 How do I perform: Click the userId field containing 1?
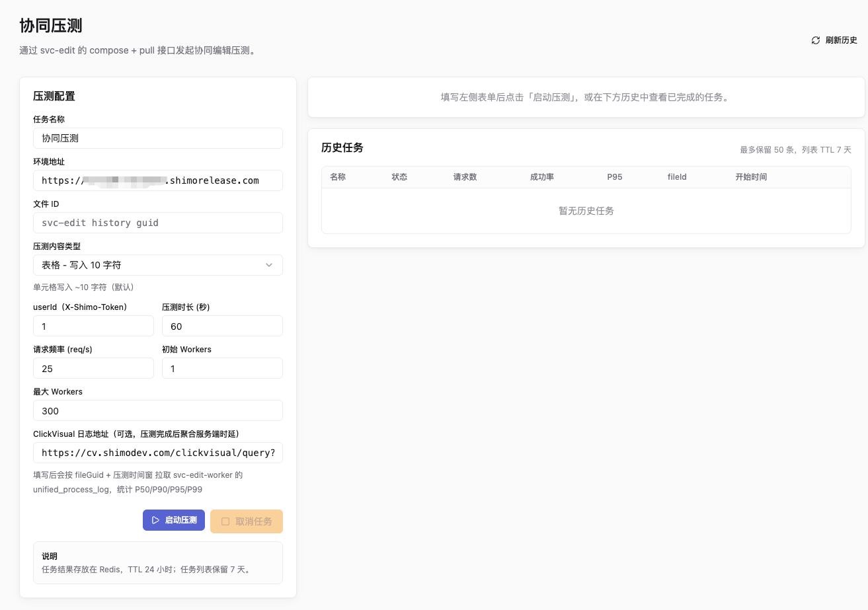click(93, 326)
